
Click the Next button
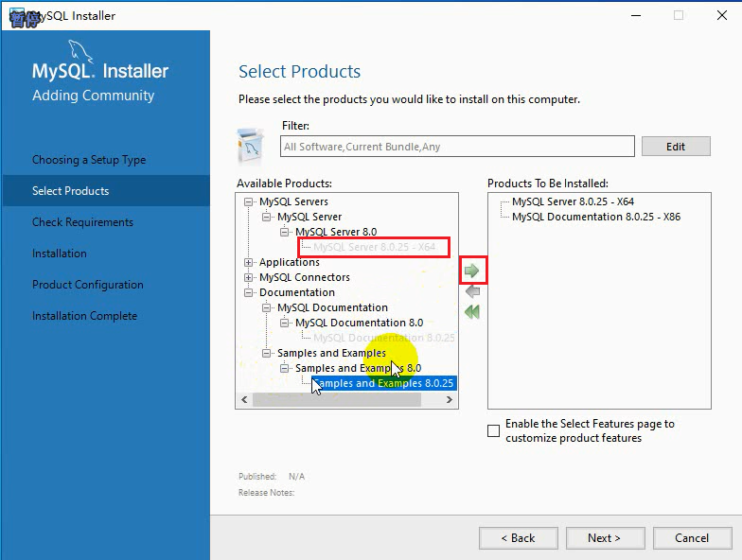[606, 538]
